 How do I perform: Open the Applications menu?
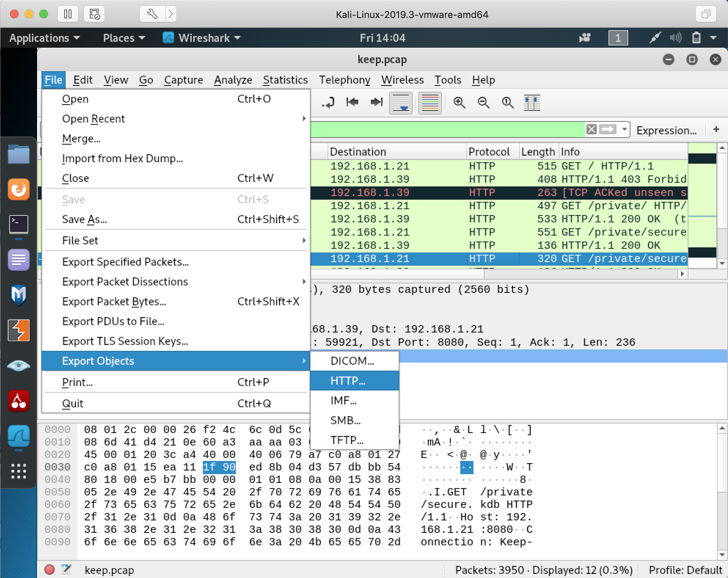[44, 38]
